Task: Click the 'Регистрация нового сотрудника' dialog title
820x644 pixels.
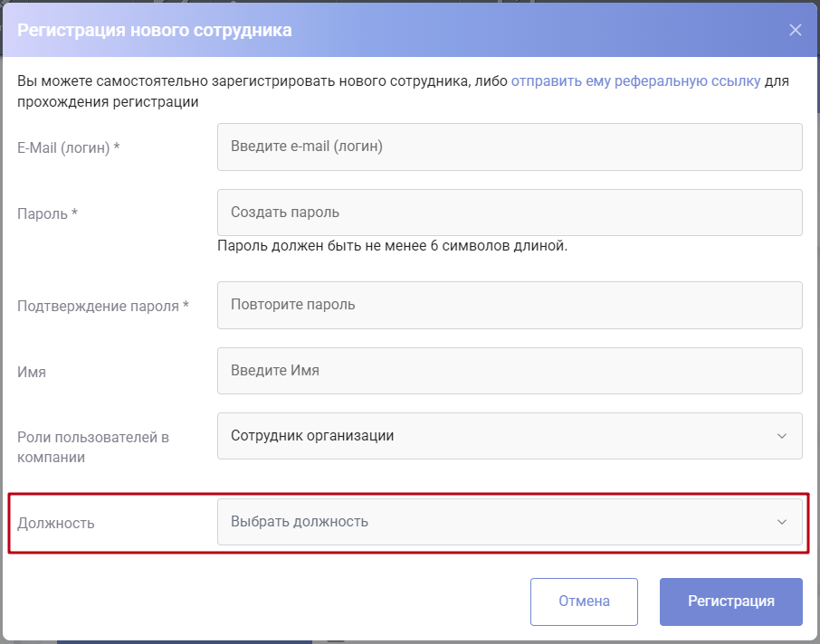Action: coord(154,31)
